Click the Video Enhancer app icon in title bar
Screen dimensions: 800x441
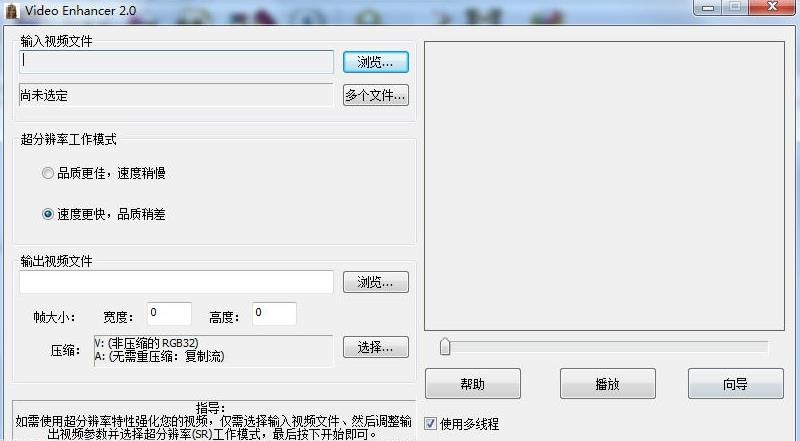click(x=11, y=11)
